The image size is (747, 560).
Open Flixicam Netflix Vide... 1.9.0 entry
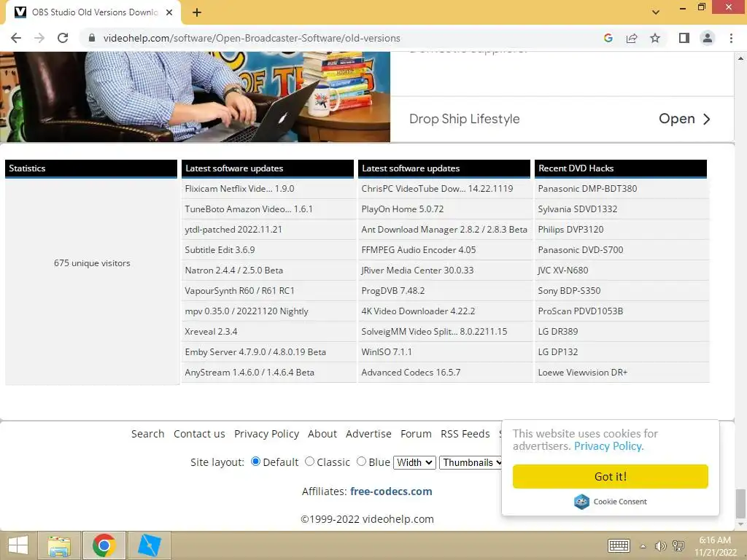pos(239,189)
